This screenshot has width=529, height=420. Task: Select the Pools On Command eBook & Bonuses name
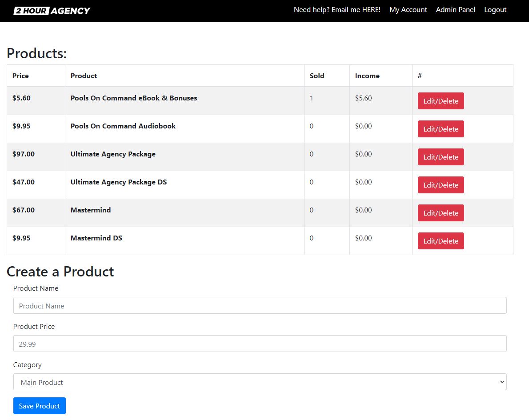tap(134, 98)
